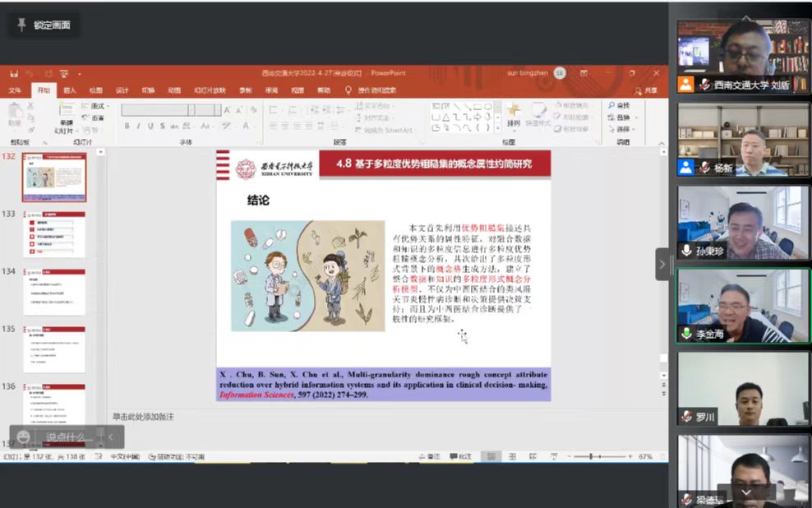Toggle bold text formatting
812x508 pixels.
point(127,126)
